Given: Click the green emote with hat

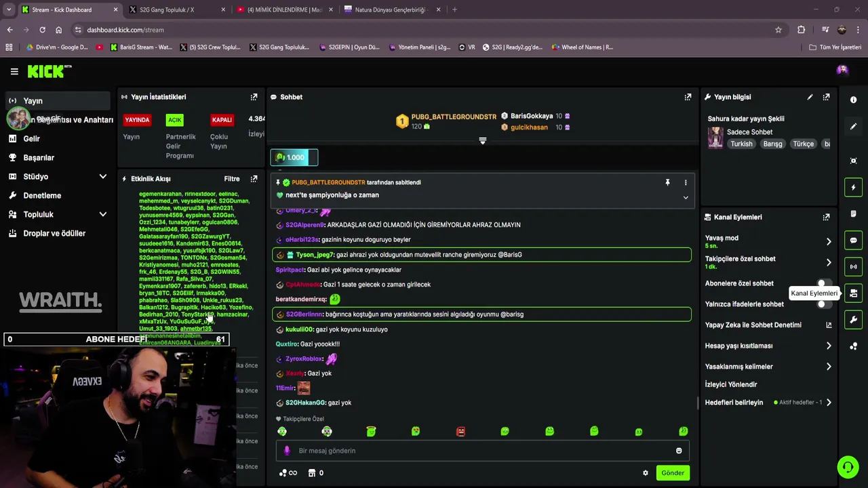Looking at the screenshot, I should click(371, 432).
